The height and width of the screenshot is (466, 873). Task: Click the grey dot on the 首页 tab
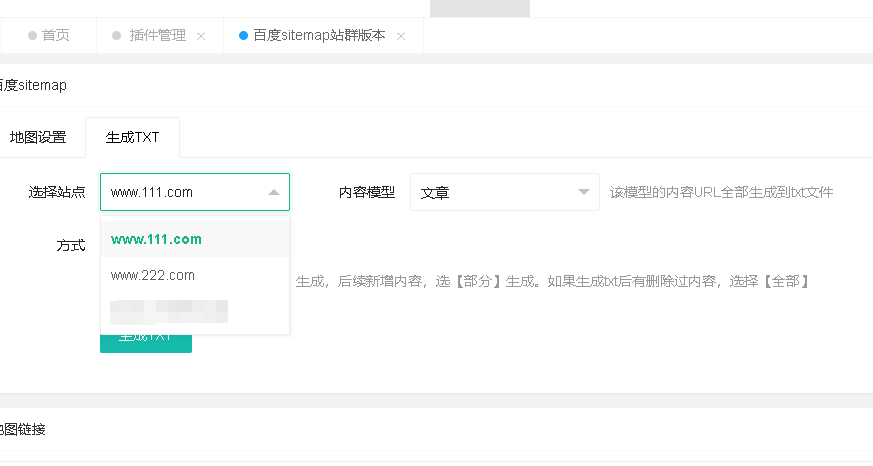click(32, 36)
